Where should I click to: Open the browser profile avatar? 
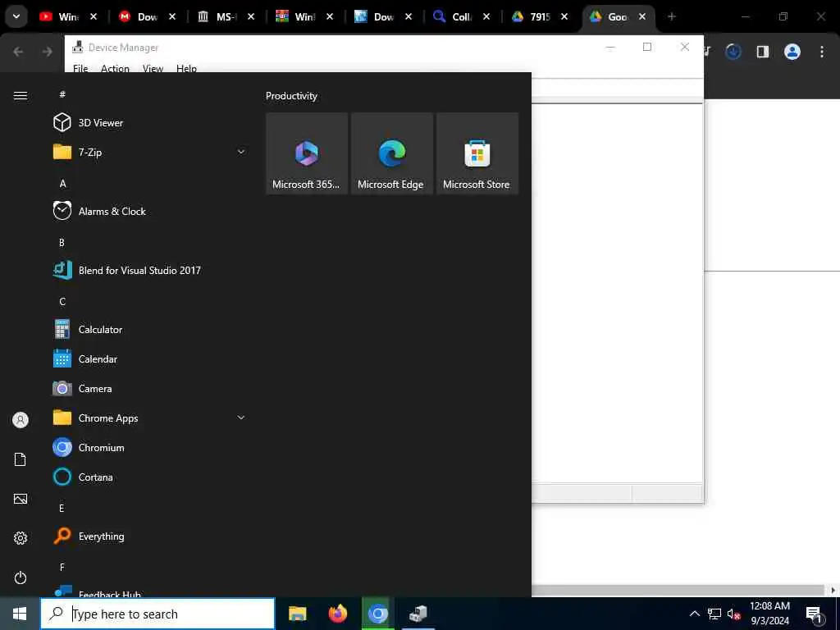click(x=792, y=52)
